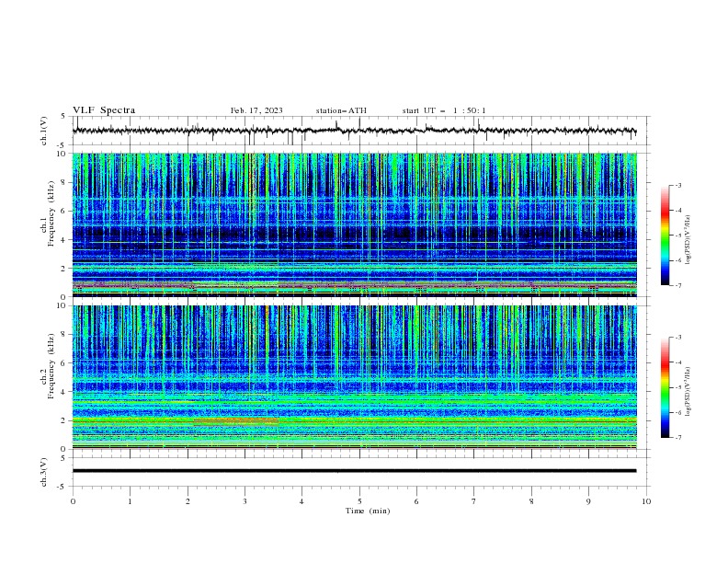Click the "-5" label on ch.2 color bar
728x563 pixels.
pyautogui.click(x=678, y=387)
